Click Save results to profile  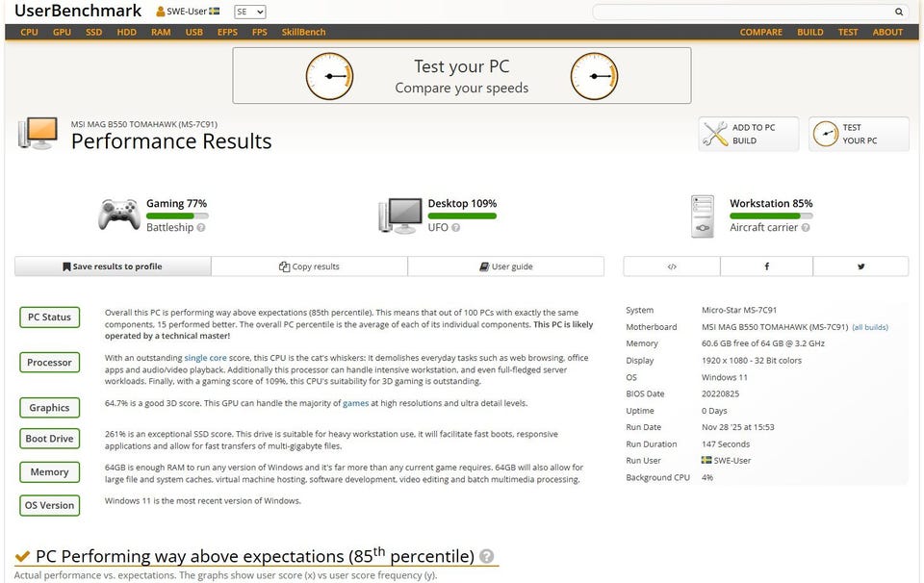(113, 266)
